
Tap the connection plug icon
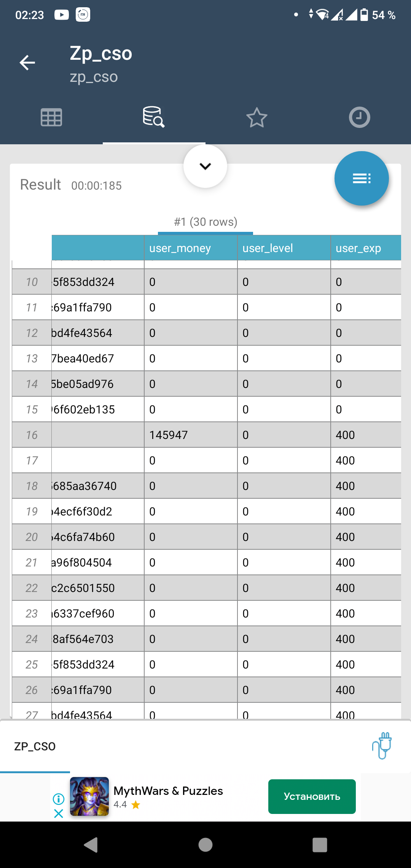click(x=382, y=746)
